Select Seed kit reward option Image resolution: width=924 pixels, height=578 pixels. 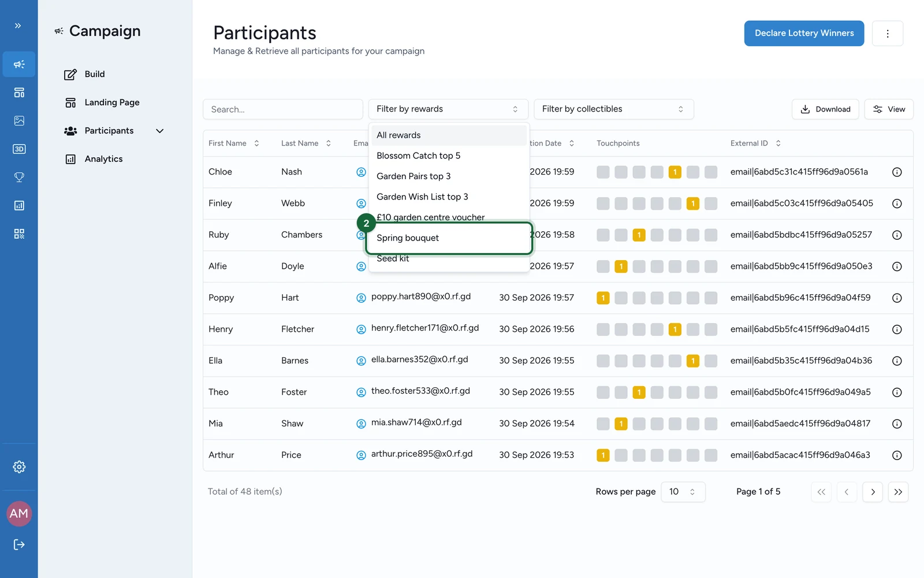coord(449,259)
